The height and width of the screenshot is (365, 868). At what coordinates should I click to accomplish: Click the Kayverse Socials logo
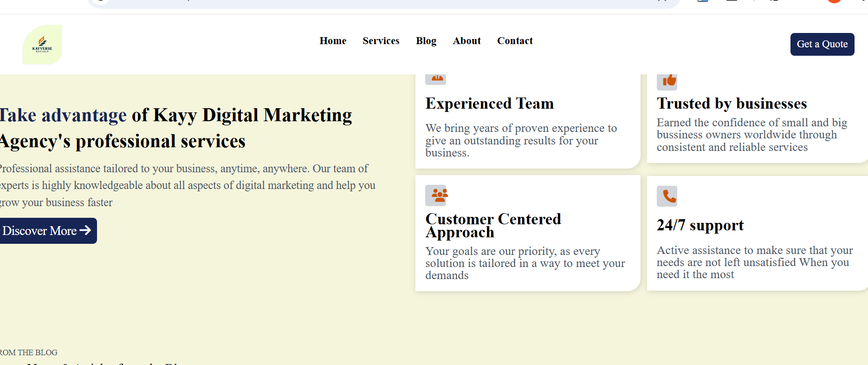[x=42, y=44]
